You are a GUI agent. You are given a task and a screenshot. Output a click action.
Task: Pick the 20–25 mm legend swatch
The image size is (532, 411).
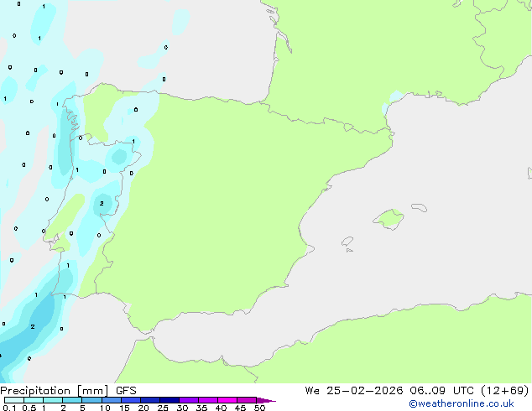point(149,400)
